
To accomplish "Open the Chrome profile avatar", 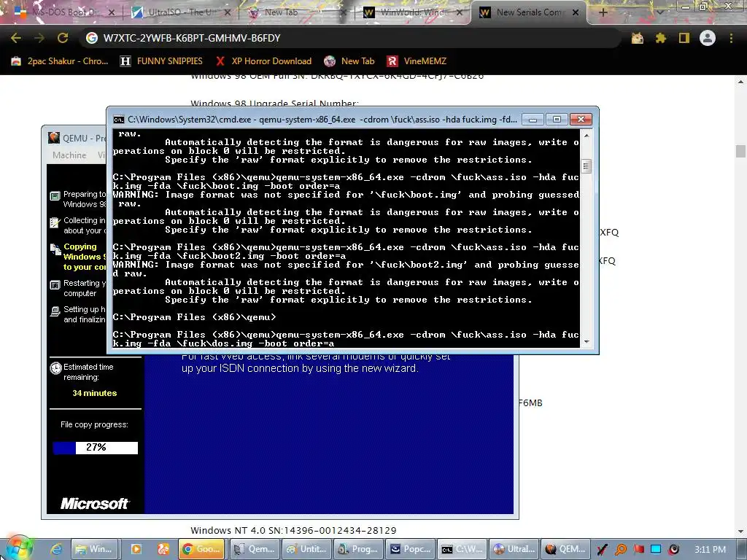I will pos(708,38).
